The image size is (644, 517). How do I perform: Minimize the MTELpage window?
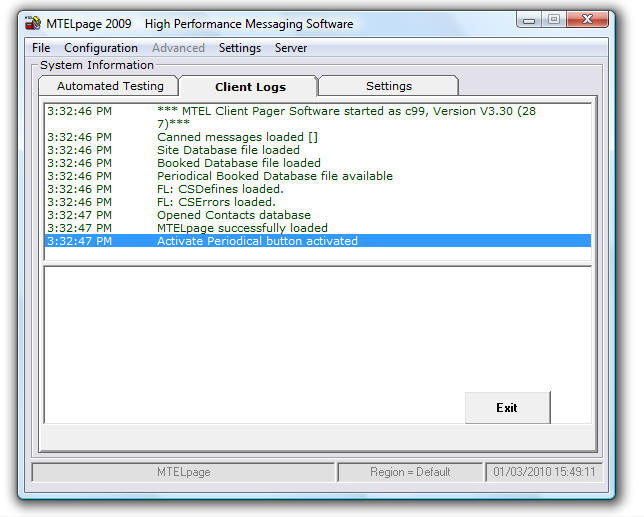[x=529, y=20]
